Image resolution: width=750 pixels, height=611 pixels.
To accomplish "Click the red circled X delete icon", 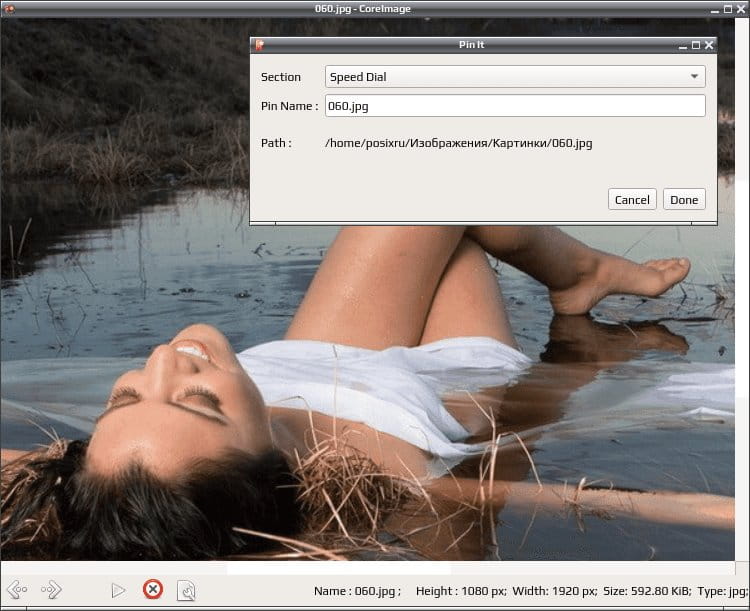I will click(x=153, y=589).
